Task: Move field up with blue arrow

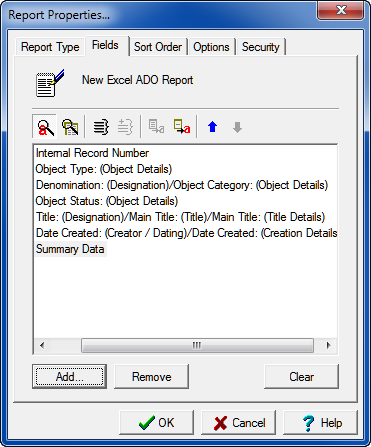Action: click(x=212, y=127)
